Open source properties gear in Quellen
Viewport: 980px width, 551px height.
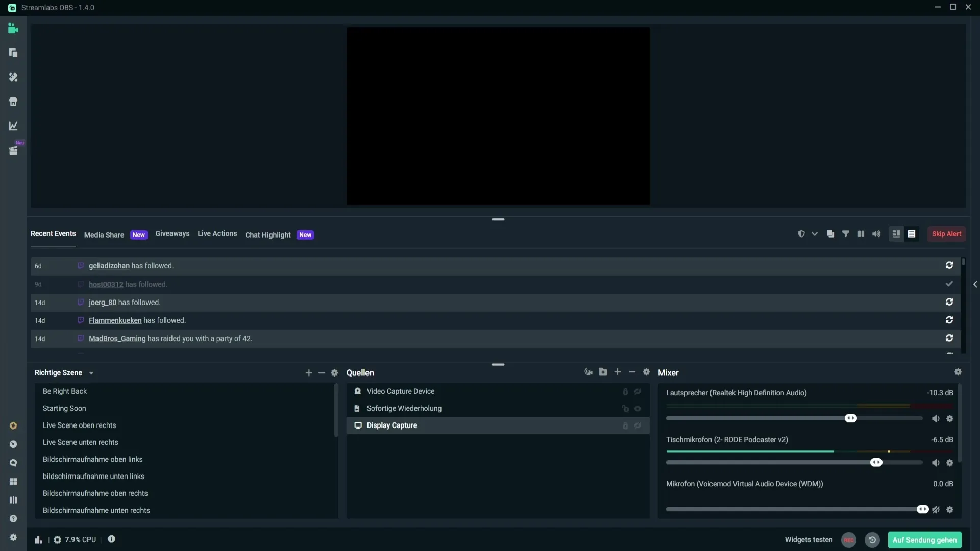(x=646, y=372)
